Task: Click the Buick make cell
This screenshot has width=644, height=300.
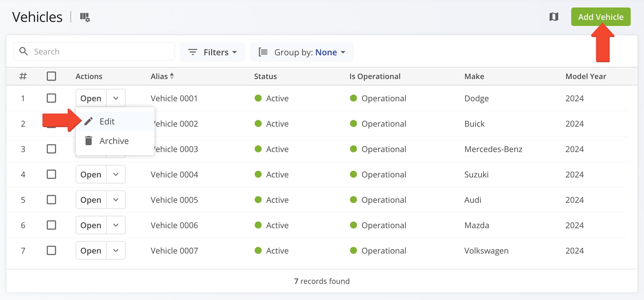Action: click(x=475, y=124)
